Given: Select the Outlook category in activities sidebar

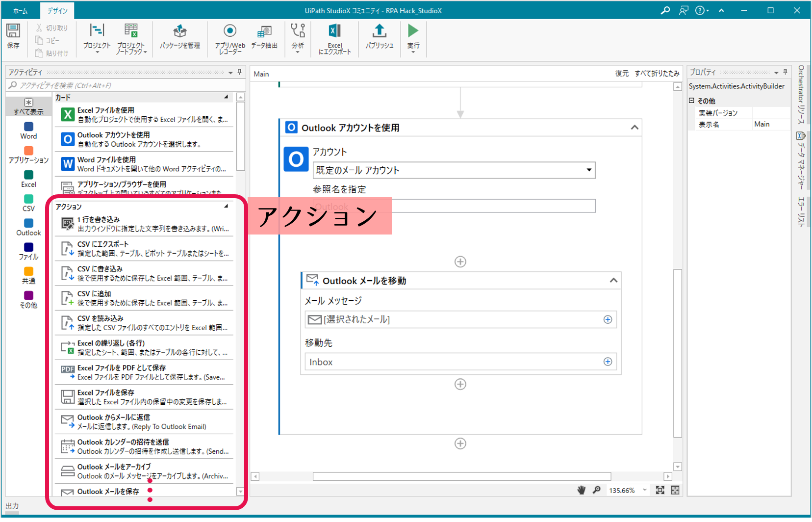Looking at the screenshot, I should 28,226.
